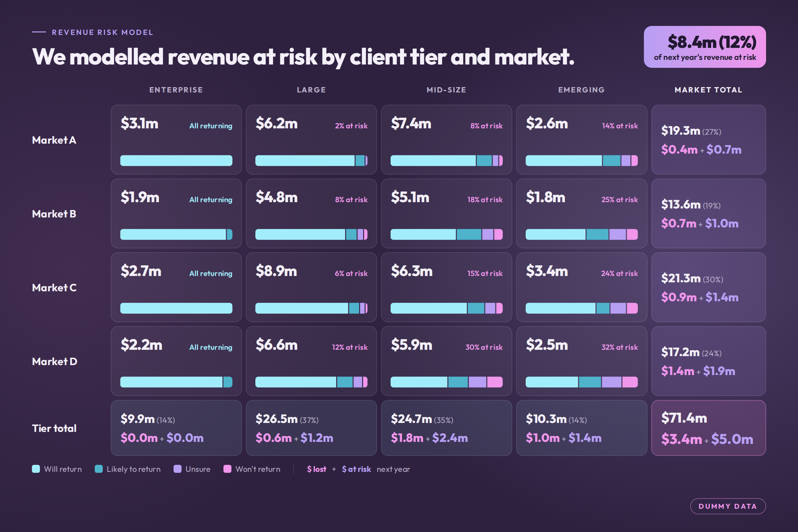The width and height of the screenshot is (798, 532).
Task: Click the Market B row label
Action: pyautogui.click(x=54, y=214)
